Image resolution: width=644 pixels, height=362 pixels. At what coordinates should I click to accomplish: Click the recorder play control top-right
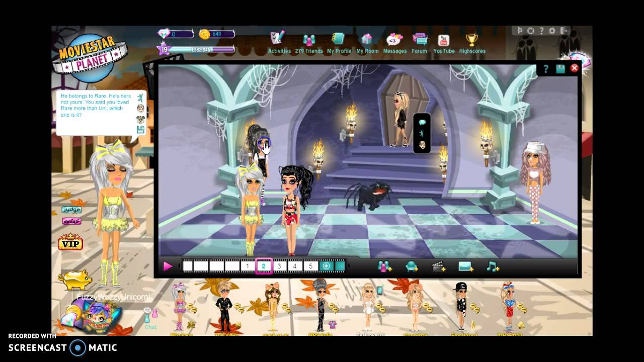tap(520, 31)
